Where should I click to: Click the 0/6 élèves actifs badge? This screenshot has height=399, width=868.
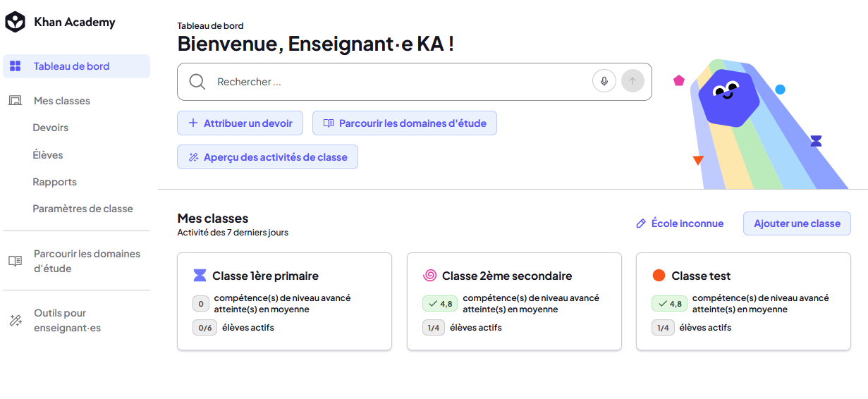(x=205, y=328)
